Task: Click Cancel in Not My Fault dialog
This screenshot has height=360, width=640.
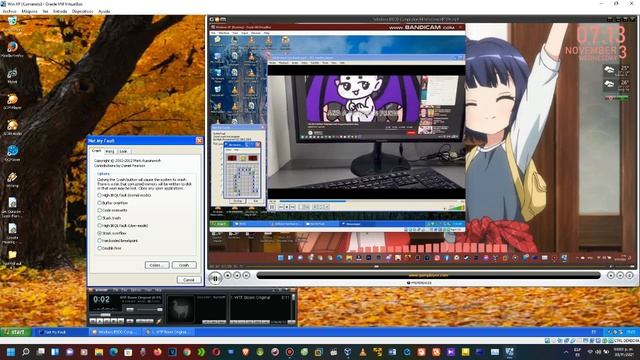Action: pyautogui.click(x=189, y=280)
